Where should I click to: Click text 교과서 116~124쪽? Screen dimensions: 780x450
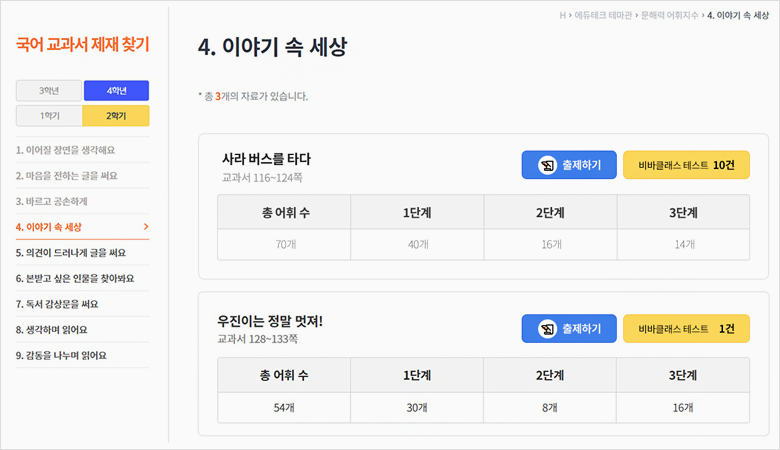tap(262, 178)
